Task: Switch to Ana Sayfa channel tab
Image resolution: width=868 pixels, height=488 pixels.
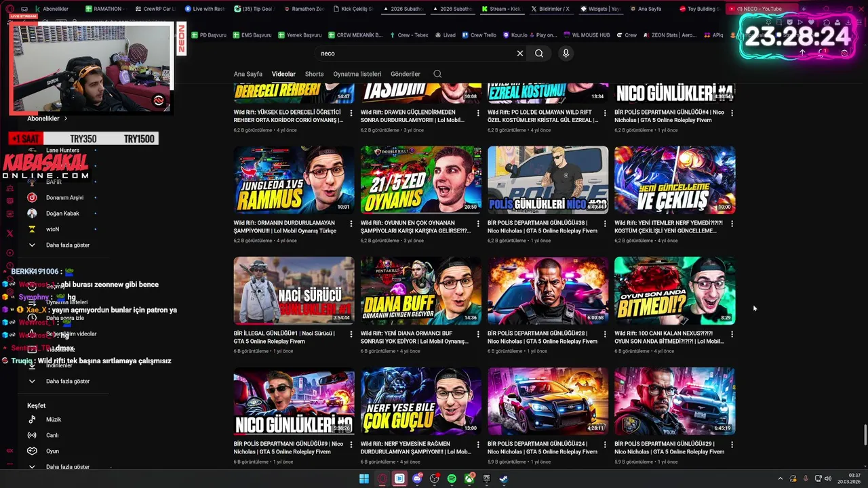Action: tap(248, 74)
